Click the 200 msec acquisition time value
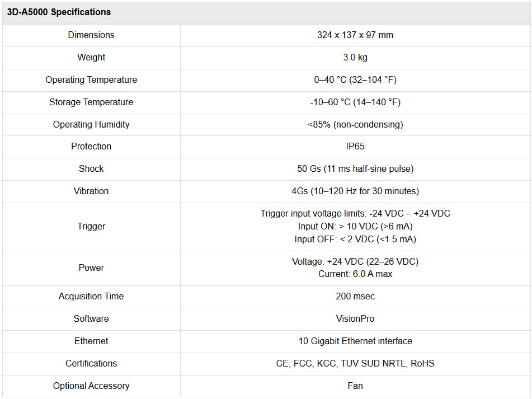 [x=355, y=297]
